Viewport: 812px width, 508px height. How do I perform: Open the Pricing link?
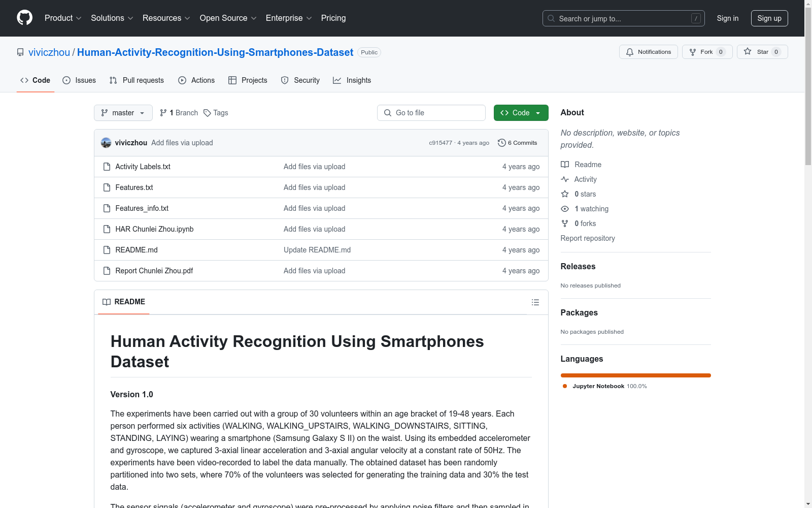tap(333, 18)
